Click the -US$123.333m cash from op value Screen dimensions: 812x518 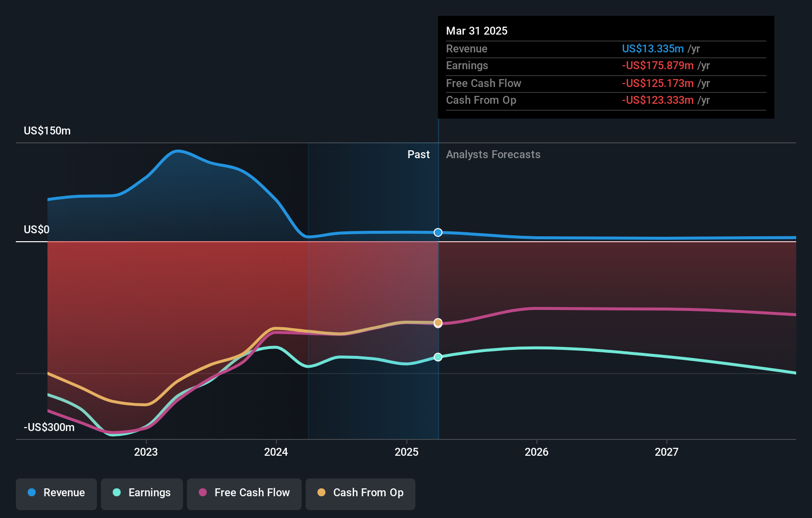(658, 100)
